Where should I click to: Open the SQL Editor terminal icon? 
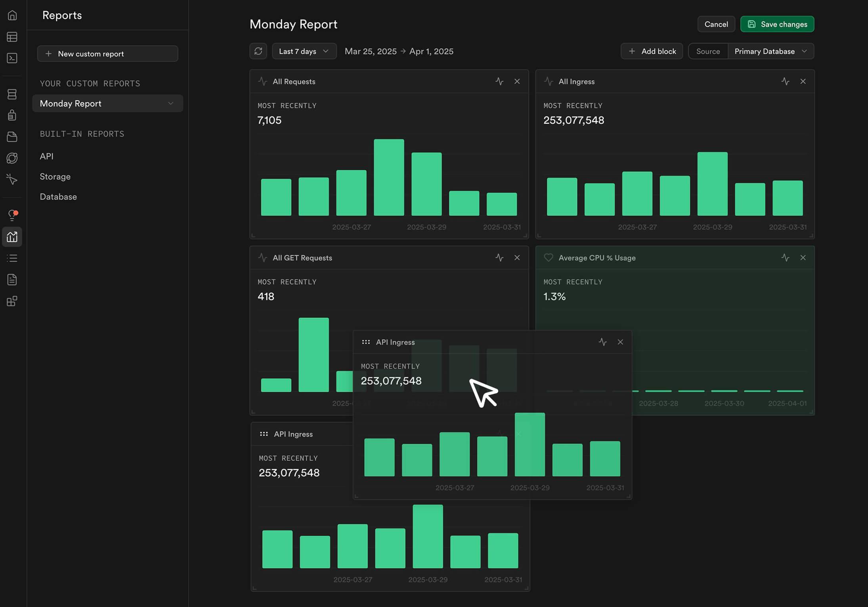tap(12, 58)
